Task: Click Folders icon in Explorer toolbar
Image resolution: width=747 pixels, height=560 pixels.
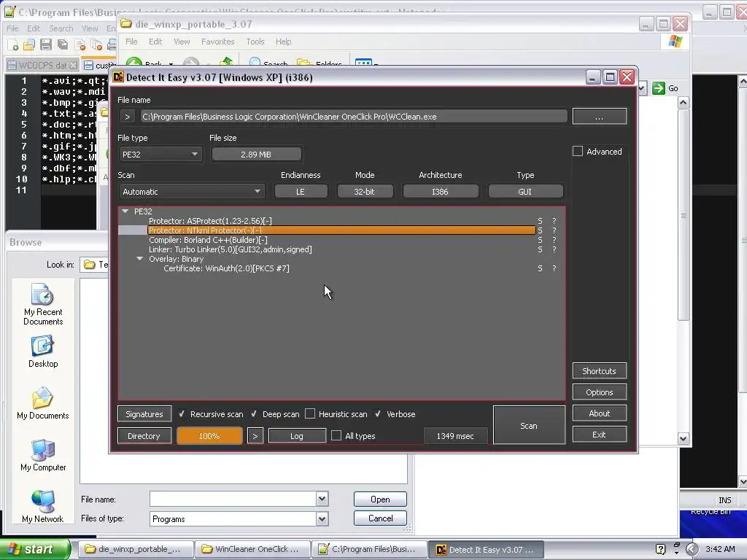Action: point(303,63)
